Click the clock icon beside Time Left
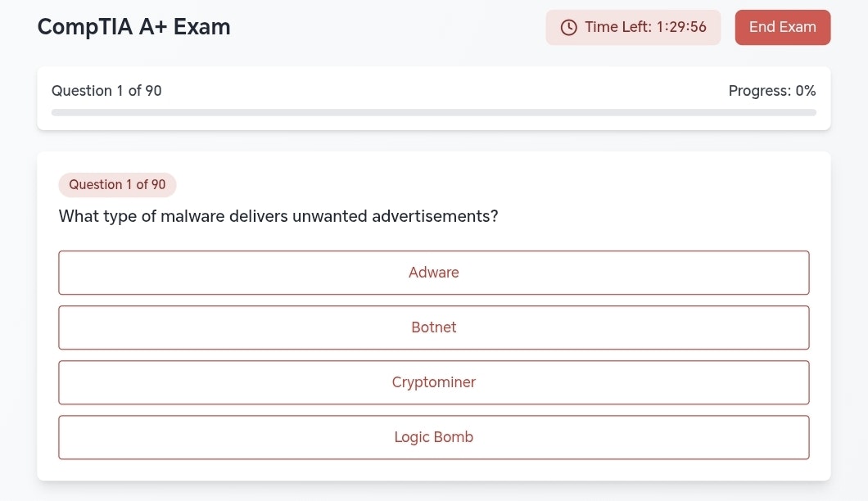This screenshot has width=868, height=501. pyautogui.click(x=568, y=27)
